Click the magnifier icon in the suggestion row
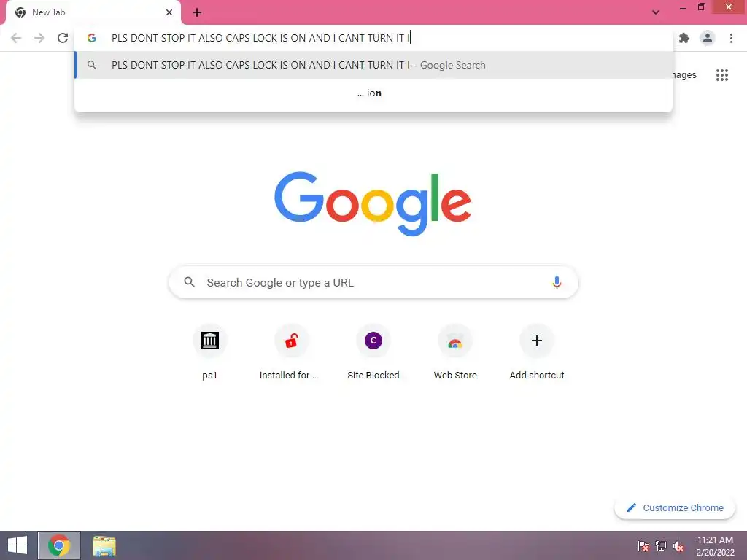 click(x=92, y=65)
